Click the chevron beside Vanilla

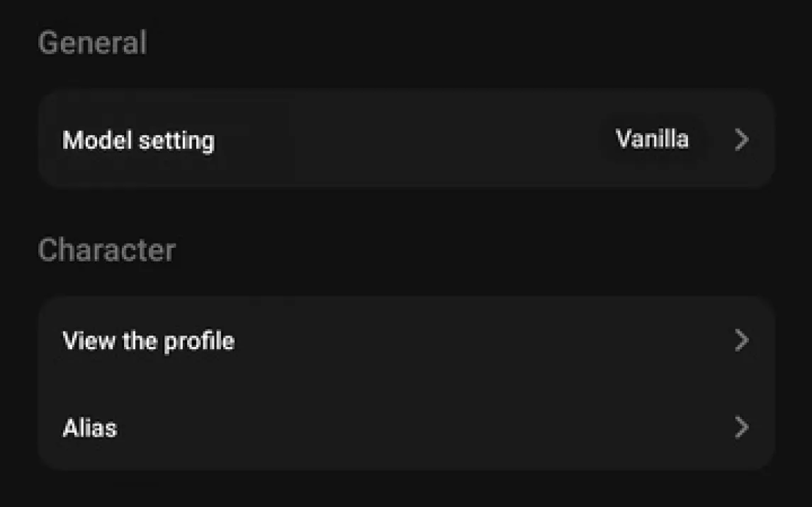741,139
